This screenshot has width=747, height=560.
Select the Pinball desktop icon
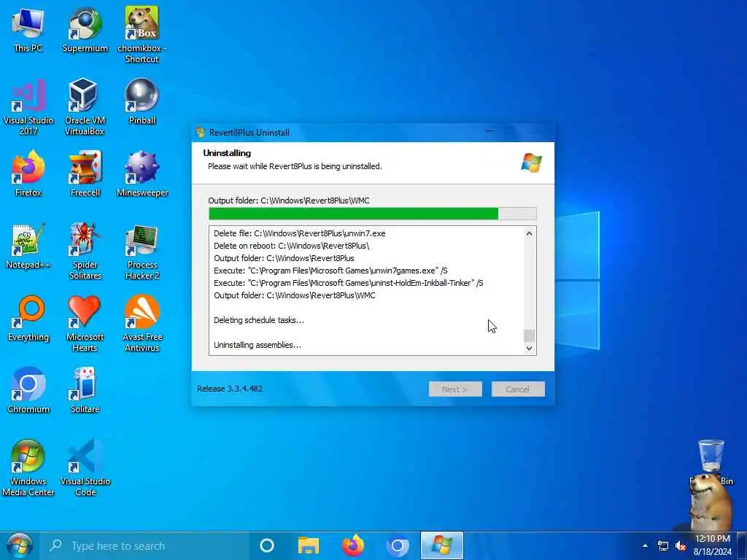click(x=142, y=101)
